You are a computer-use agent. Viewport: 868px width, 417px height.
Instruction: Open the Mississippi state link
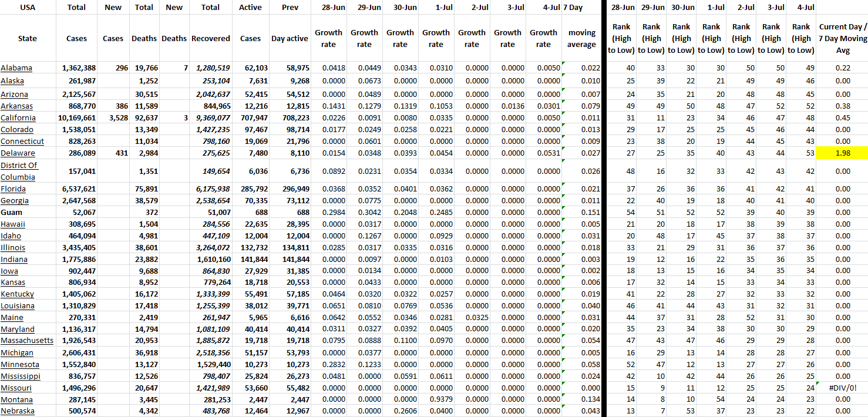[21, 376]
